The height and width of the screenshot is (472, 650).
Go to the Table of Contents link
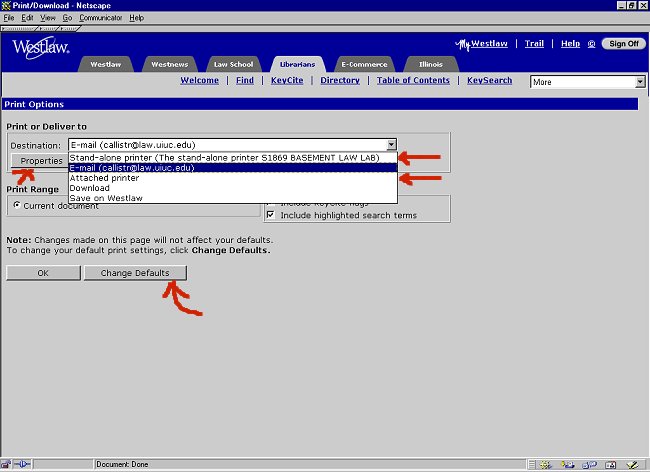413,80
